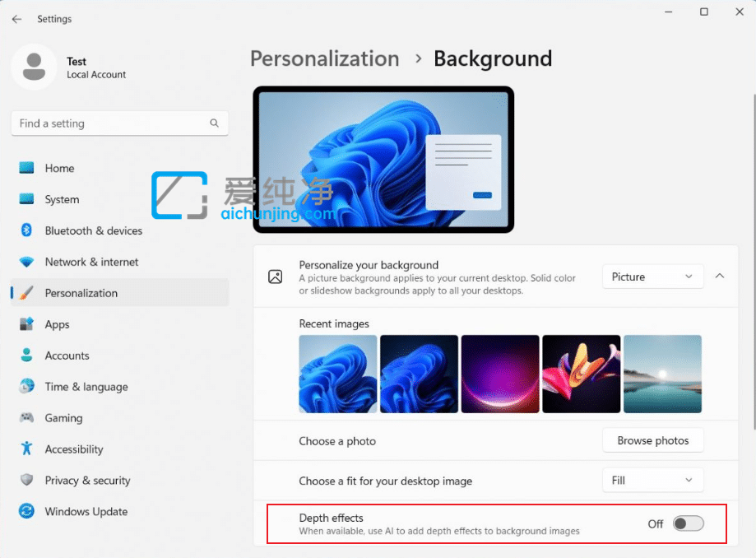This screenshot has width=756, height=558.
Task: Turn on the Depth effects toggle
Action: tap(688, 523)
